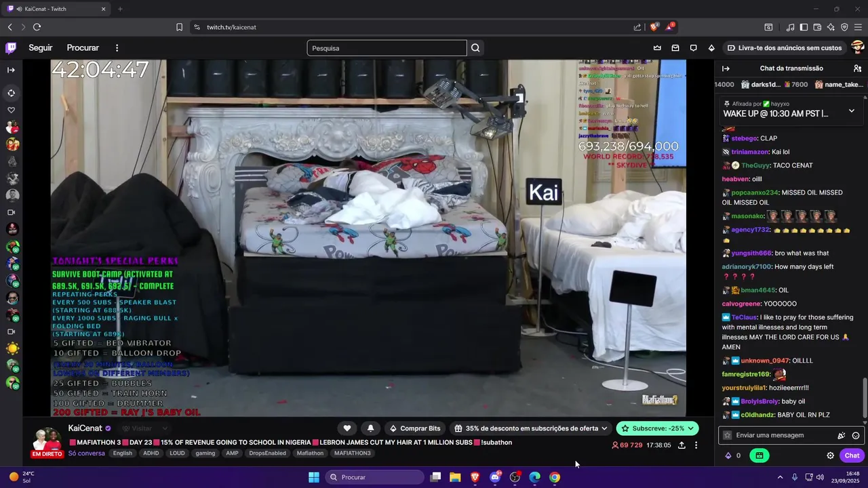Click the username TeClaus in chat
The image size is (868, 488).
(x=744, y=317)
